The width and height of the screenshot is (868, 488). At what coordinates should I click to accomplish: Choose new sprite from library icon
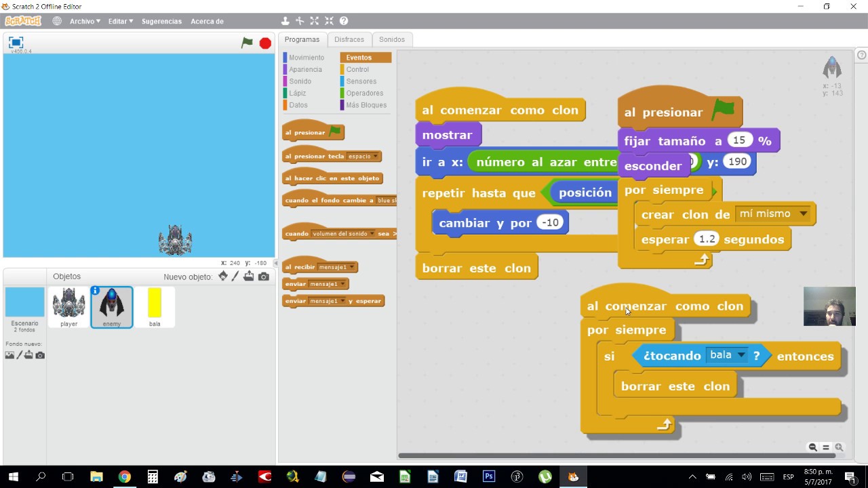[x=222, y=276]
